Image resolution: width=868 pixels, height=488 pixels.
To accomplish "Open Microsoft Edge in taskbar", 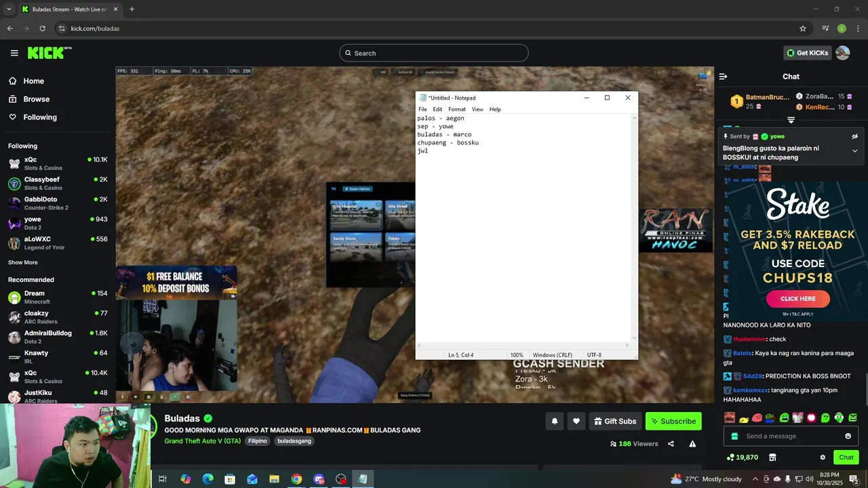I will point(208,479).
